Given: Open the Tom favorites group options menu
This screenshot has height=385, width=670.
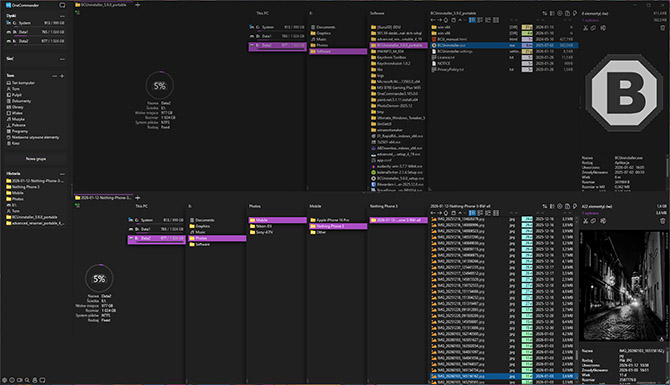Looking at the screenshot, I should [x=54, y=76].
